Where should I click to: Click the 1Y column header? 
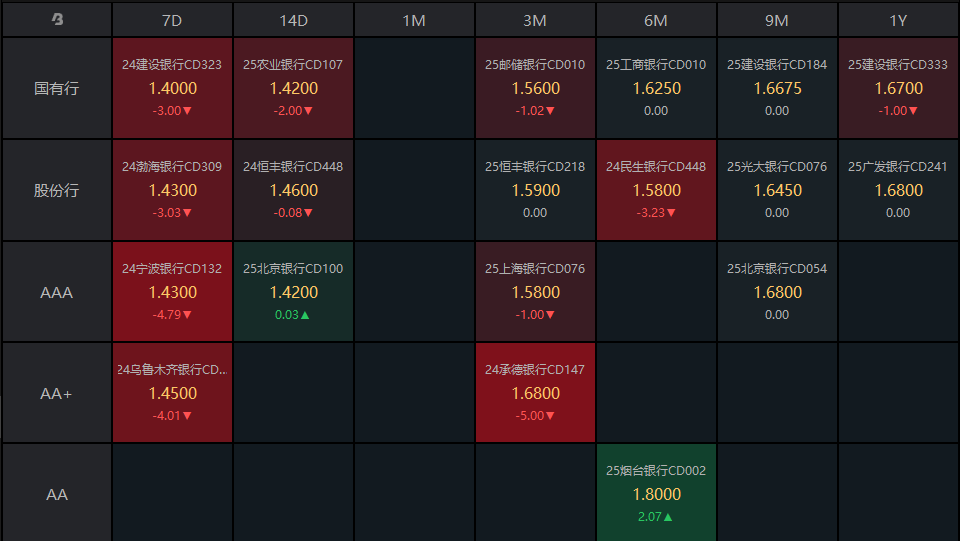[x=898, y=20]
